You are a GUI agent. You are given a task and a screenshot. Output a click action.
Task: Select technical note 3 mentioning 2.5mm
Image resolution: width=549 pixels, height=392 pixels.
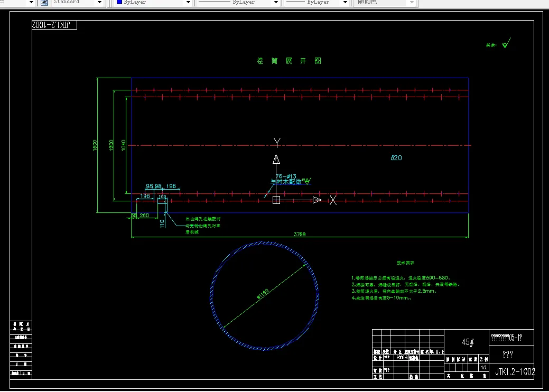click(x=394, y=291)
